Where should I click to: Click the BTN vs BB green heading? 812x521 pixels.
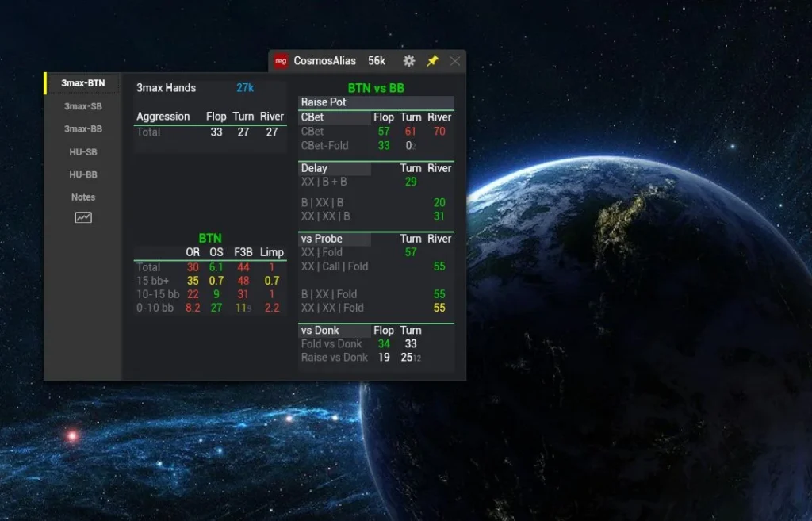click(376, 88)
